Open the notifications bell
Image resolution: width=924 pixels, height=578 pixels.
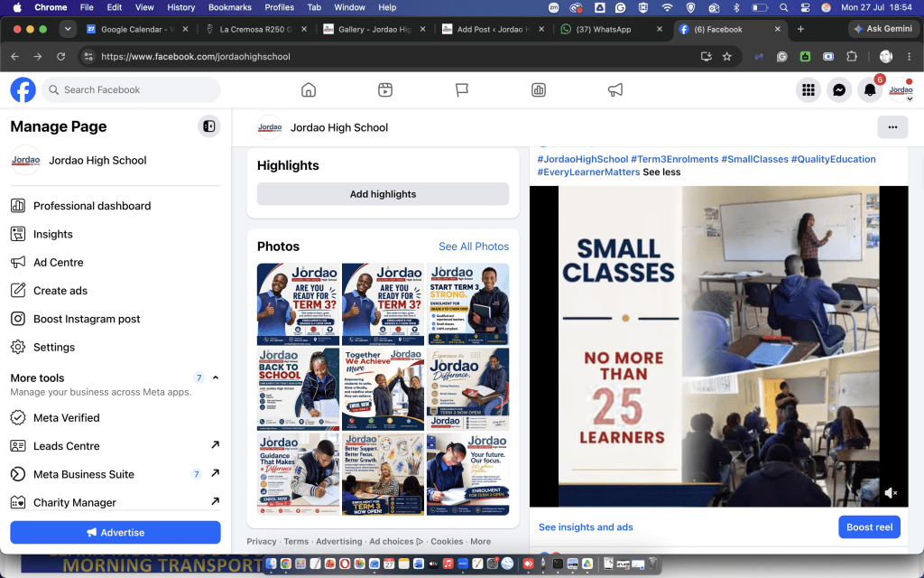pos(870,89)
